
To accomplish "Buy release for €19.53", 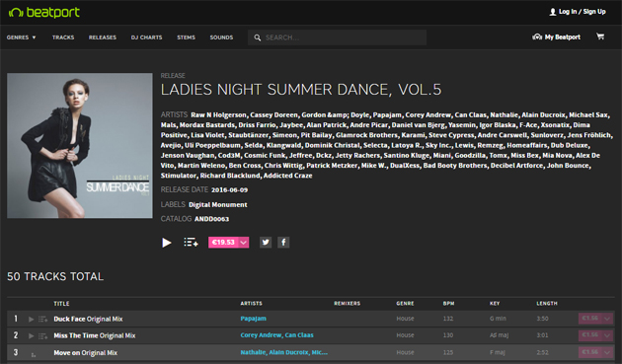I will [x=223, y=243].
